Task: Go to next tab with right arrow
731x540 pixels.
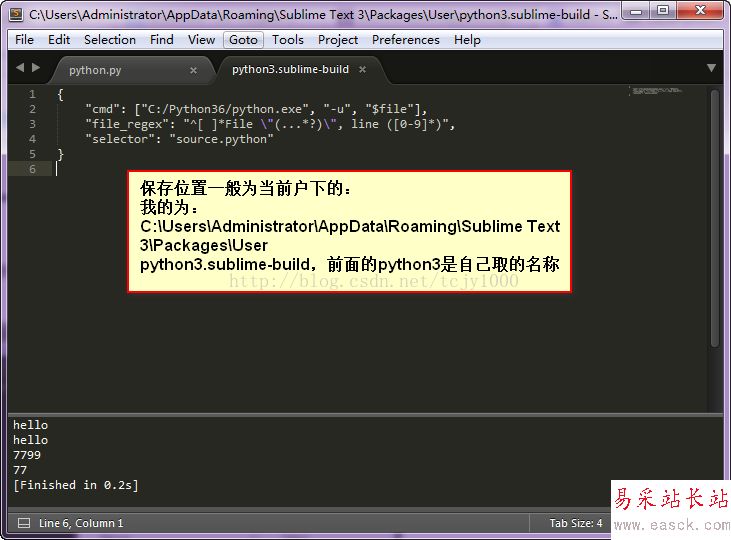Action: pyautogui.click(x=36, y=68)
